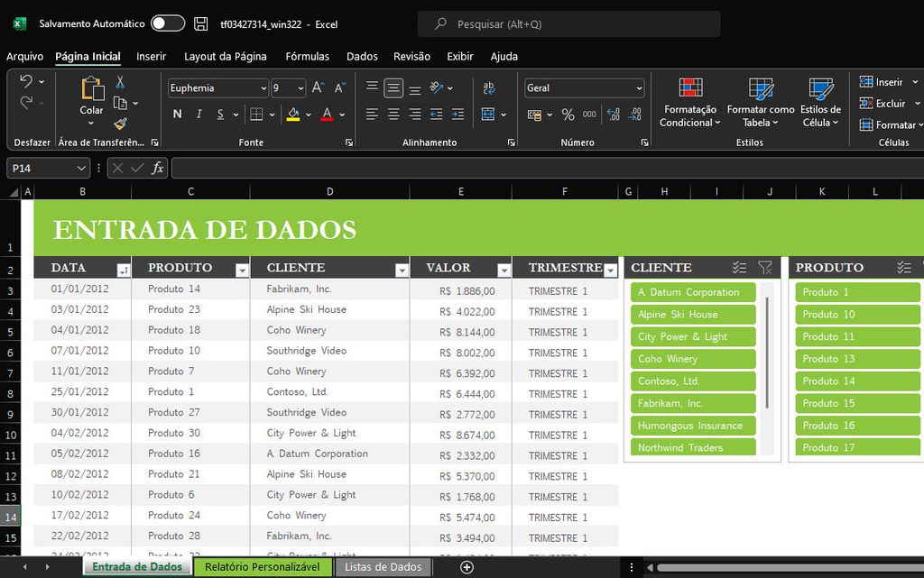Viewport: 924px width, 578px height.
Task: Apply thousands separator 000 format
Action: tap(589, 115)
